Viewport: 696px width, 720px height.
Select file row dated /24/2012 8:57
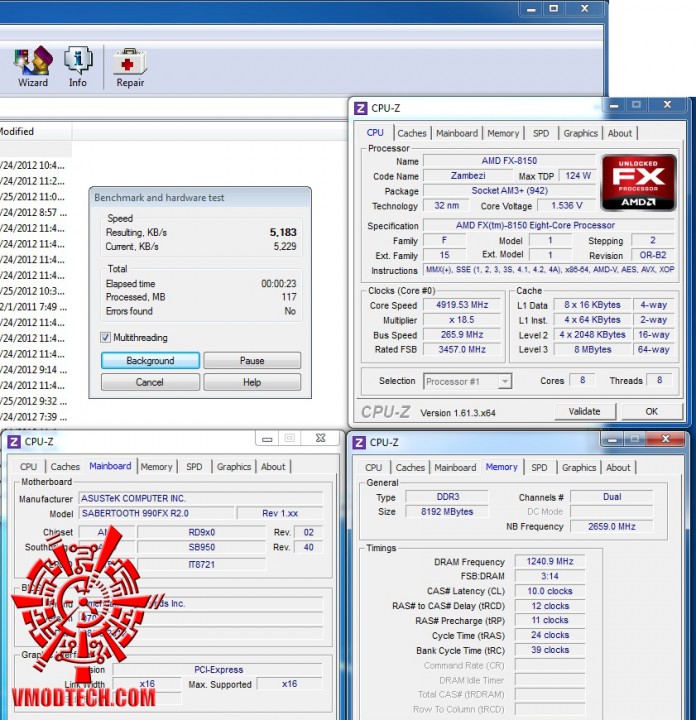coord(35,212)
